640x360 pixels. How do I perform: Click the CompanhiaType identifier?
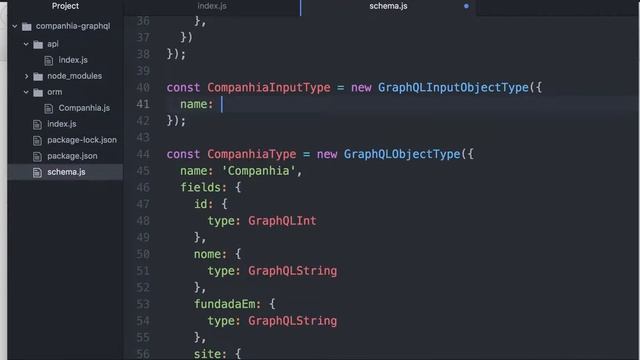[x=251, y=154]
